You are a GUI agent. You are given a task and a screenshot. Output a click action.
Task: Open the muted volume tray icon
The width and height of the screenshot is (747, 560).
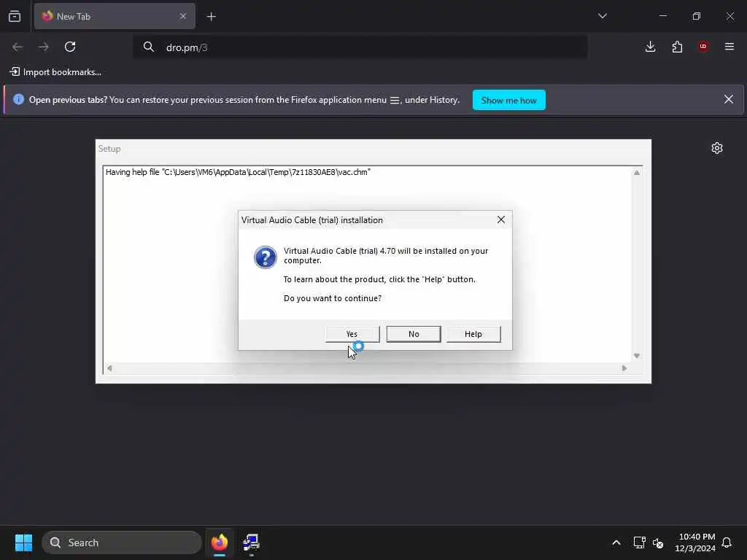point(658,542)
